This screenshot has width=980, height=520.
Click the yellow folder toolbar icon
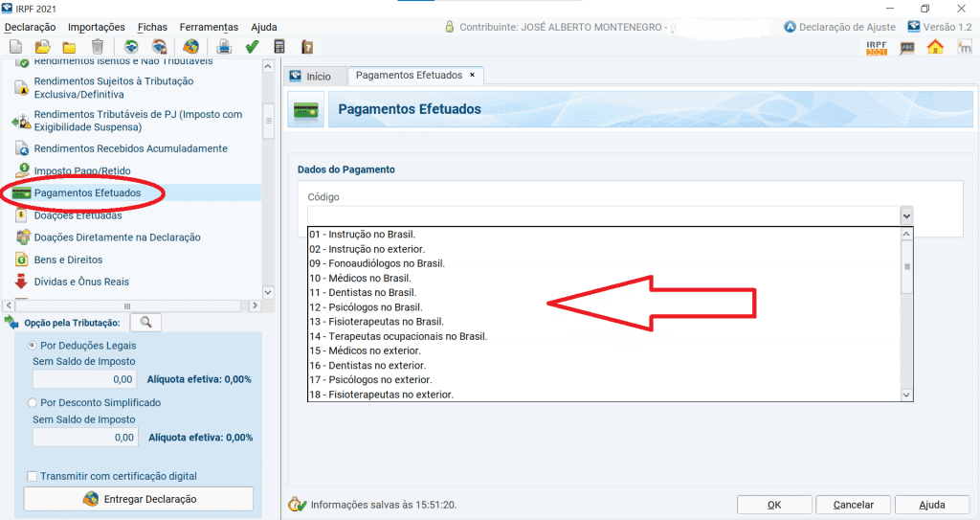pyautogui.click(x=69, y=47)
